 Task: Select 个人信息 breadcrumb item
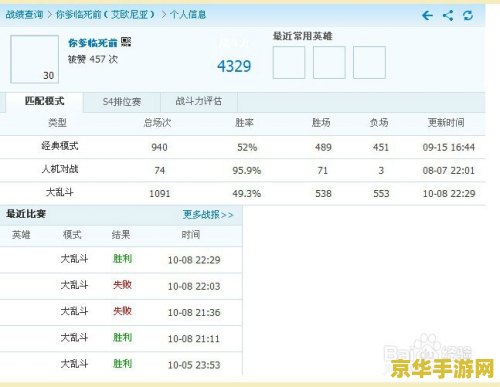(188, 15)
